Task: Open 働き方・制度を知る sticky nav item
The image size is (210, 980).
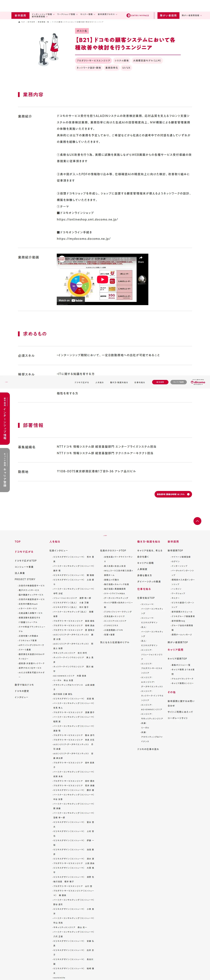Action: point(119,382)
